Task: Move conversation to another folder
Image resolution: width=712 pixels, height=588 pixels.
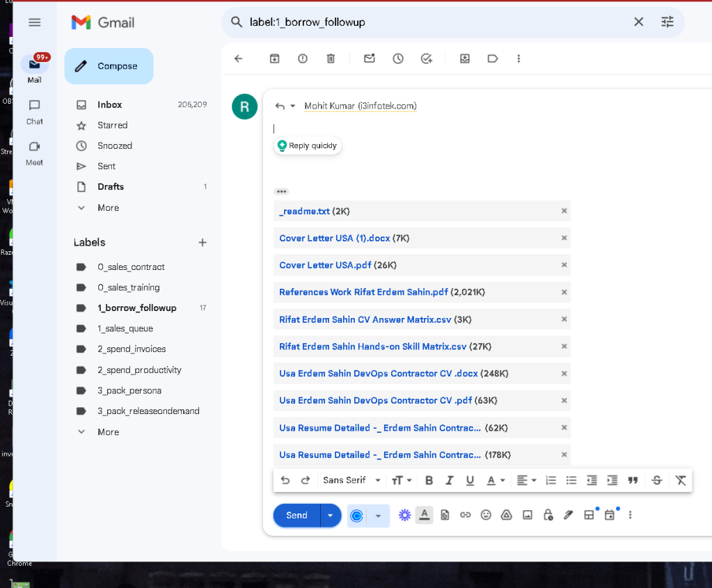Action: pyautogui.click(x=465, y=58)
